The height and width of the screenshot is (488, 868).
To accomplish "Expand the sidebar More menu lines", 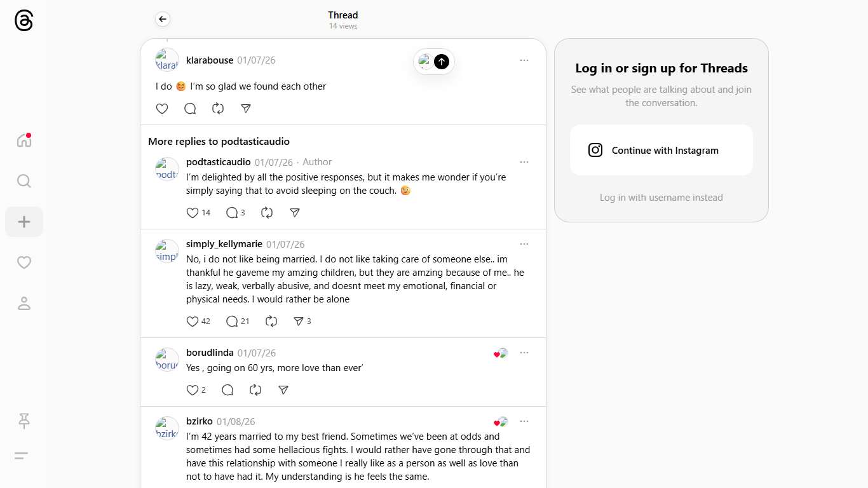I will tap(22, 456).
